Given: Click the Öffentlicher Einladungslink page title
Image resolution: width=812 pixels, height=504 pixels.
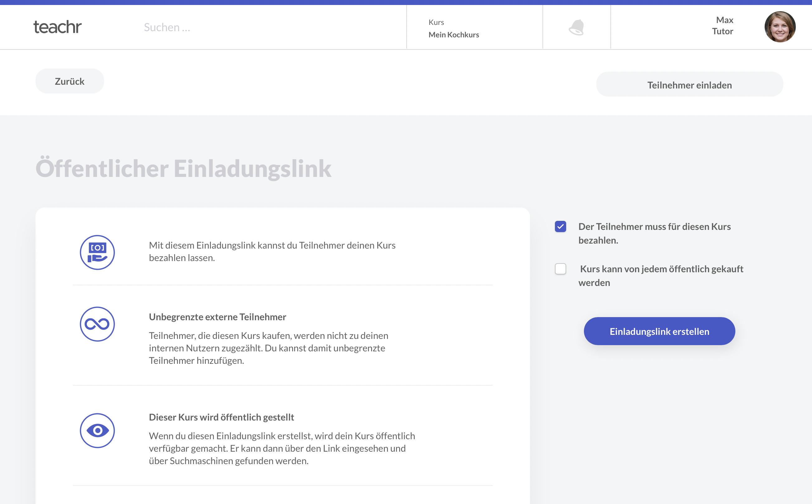Looking at the screenshot, I should pos(183,168).
